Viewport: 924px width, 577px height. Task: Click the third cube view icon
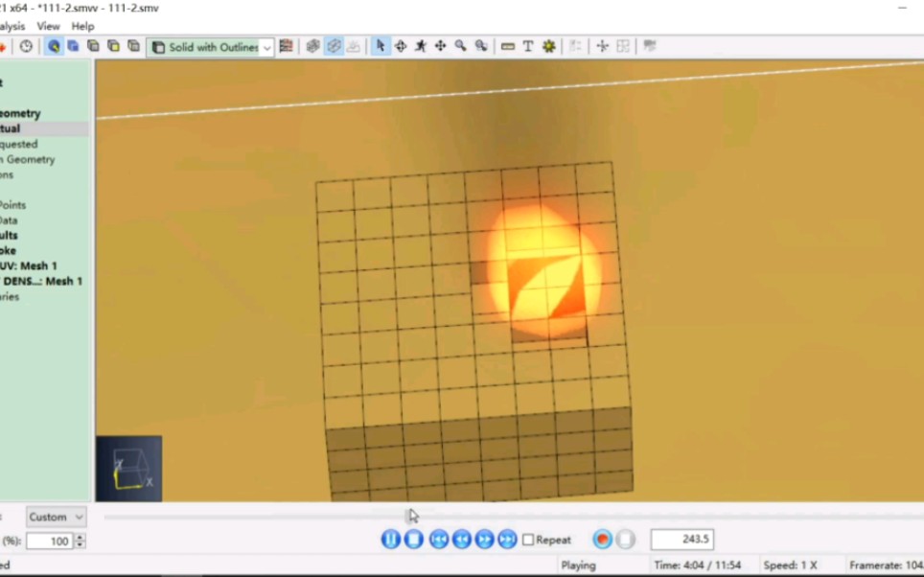tap(93, 46)
